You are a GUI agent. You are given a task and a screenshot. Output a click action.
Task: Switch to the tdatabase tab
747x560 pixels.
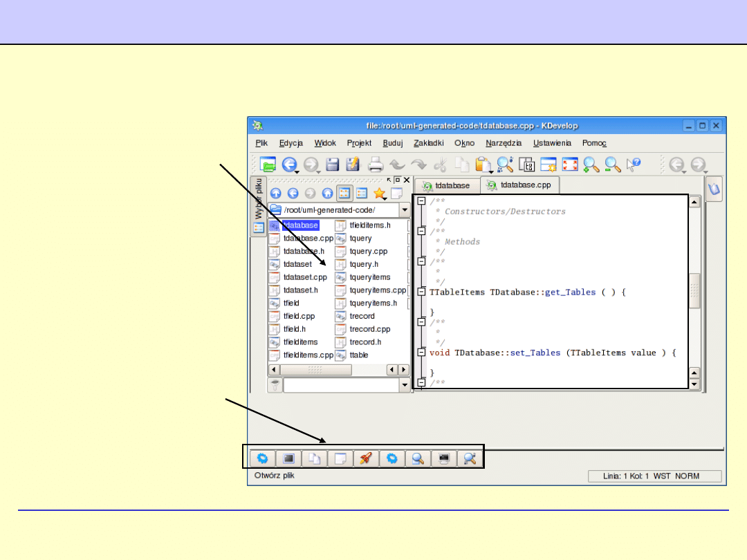click(x=446, y=185)
